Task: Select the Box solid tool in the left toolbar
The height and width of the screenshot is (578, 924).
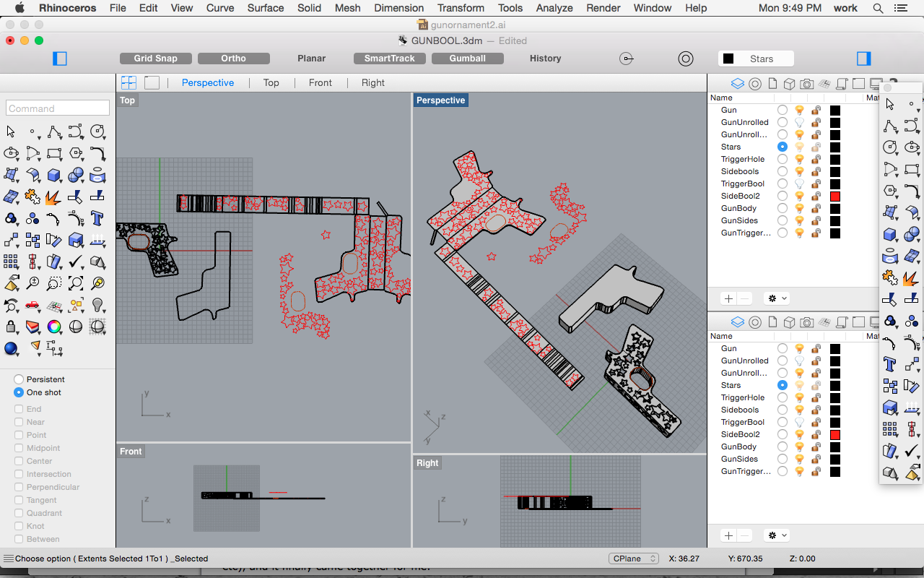Action: pyautogui.click(x=54, y=176)
